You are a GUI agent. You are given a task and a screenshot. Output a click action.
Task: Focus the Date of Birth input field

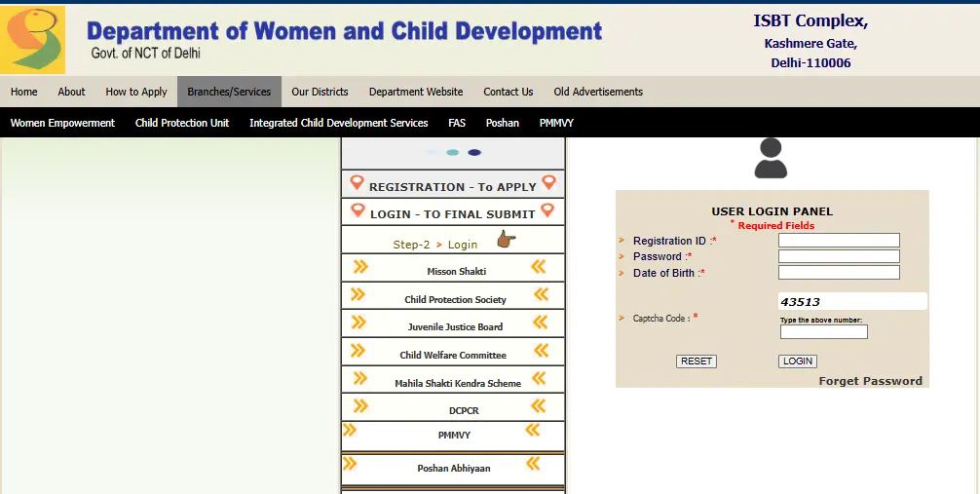coord(839,272)
